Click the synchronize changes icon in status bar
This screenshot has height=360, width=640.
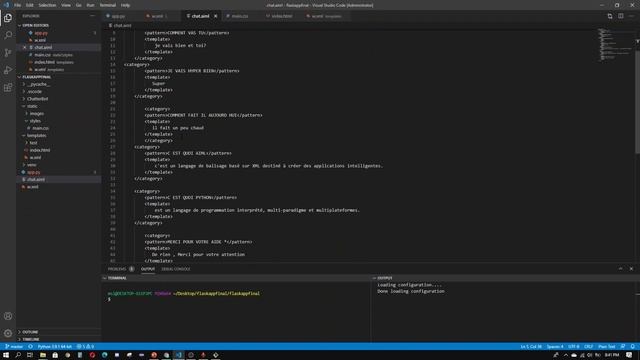click(31, 347)
